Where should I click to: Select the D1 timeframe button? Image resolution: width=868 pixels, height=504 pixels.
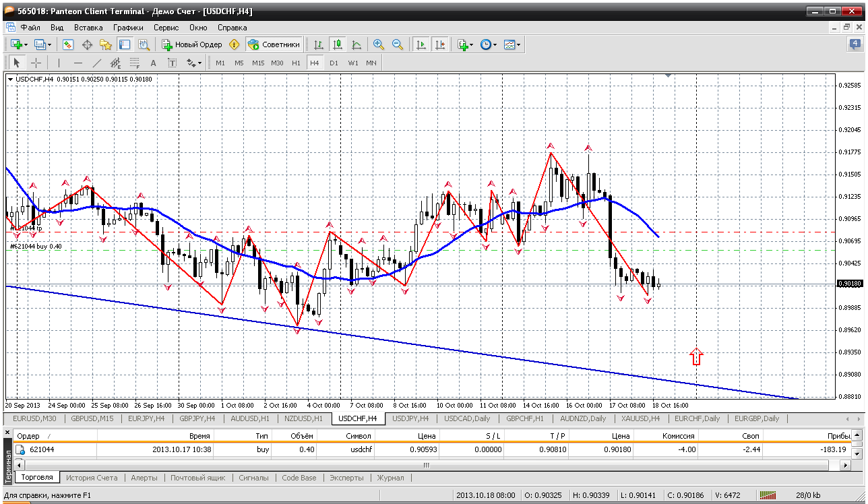click(x=334, y=63)
